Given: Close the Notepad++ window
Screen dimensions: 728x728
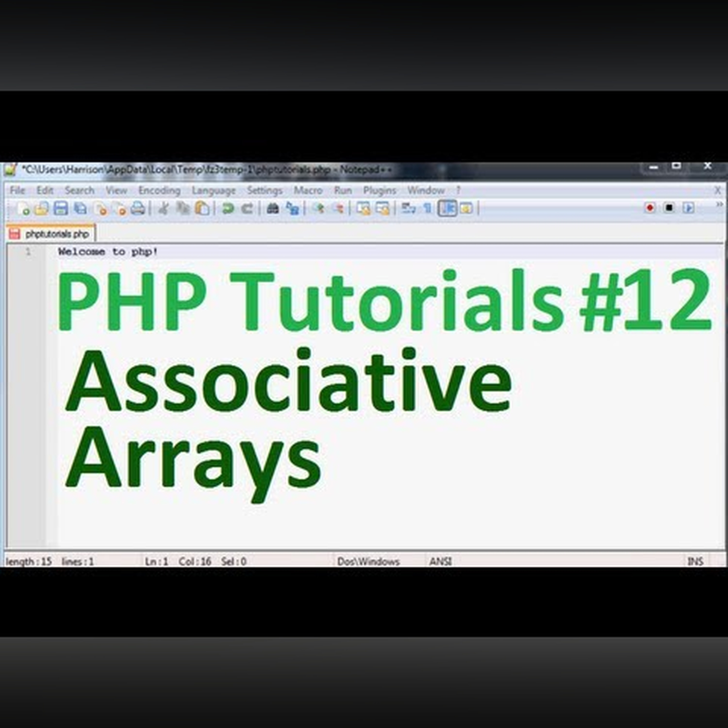Looking at the screenshot, I should [x=707, y=166].
